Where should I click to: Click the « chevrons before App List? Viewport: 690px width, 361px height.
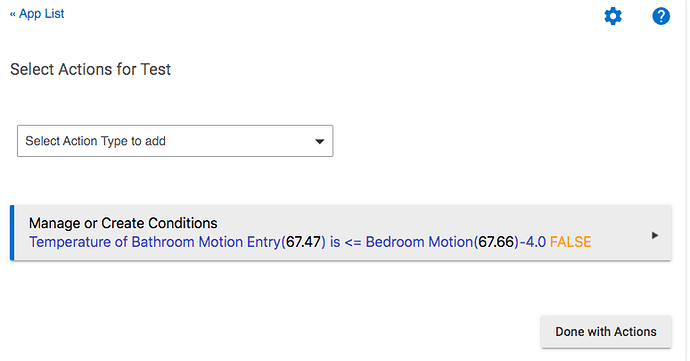click(13, 15)
